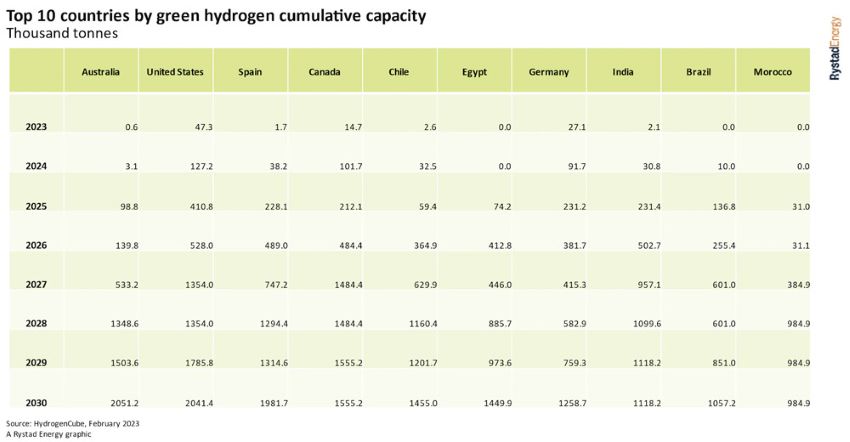The width and height of the screenshot is (850, 442).
Task: Select United States 2023 value 47.3
Action: pos(204,127)
